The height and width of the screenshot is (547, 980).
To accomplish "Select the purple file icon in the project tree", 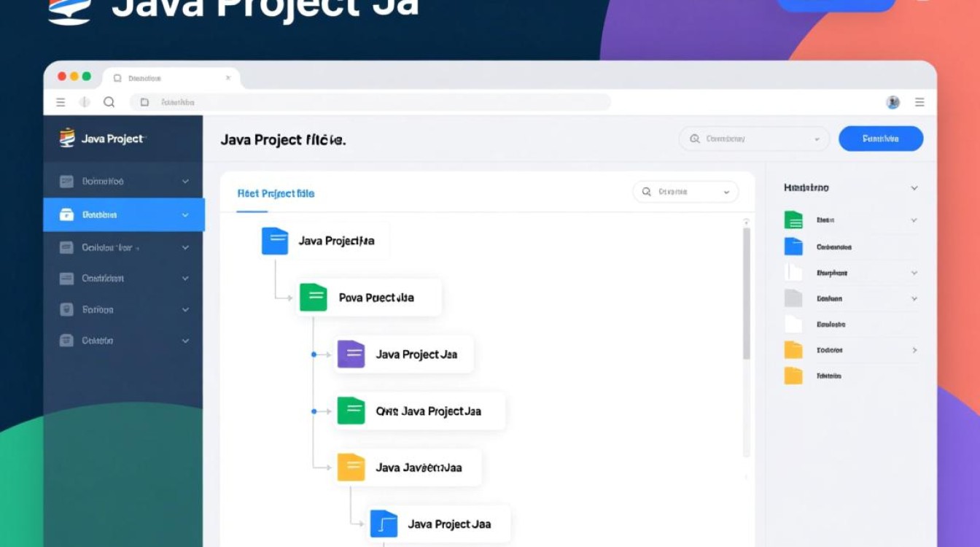I will click(351, 354).
